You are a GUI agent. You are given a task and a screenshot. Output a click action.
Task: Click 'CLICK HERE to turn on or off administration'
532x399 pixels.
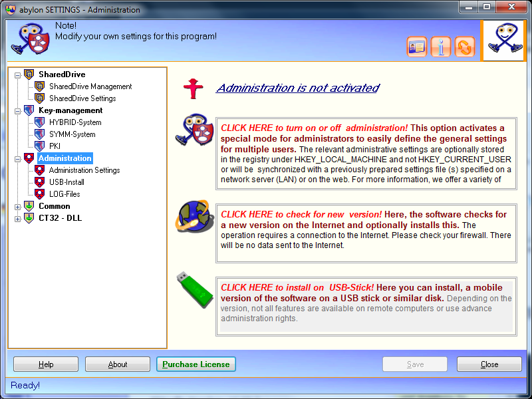(314, 128)
